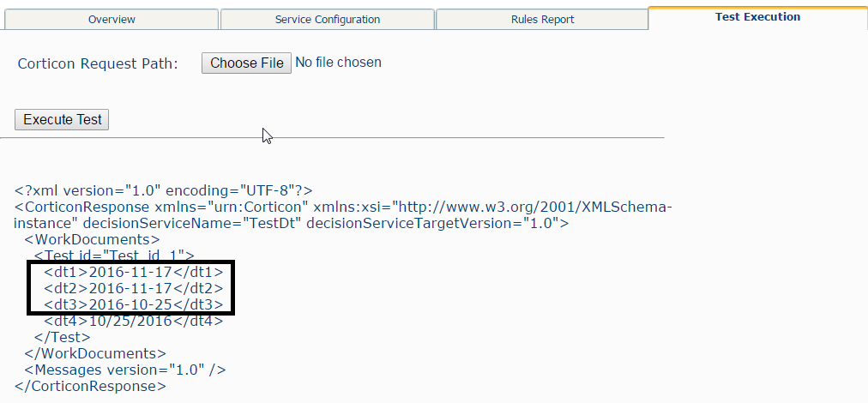Click the dt2 element line
This screenshot has width=868, height=403.
[134, 288]
